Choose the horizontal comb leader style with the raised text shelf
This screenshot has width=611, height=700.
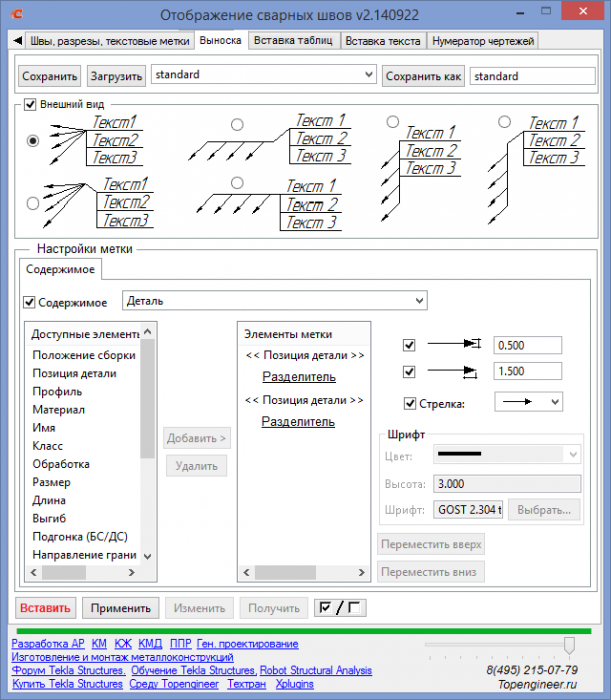(237, 125)
